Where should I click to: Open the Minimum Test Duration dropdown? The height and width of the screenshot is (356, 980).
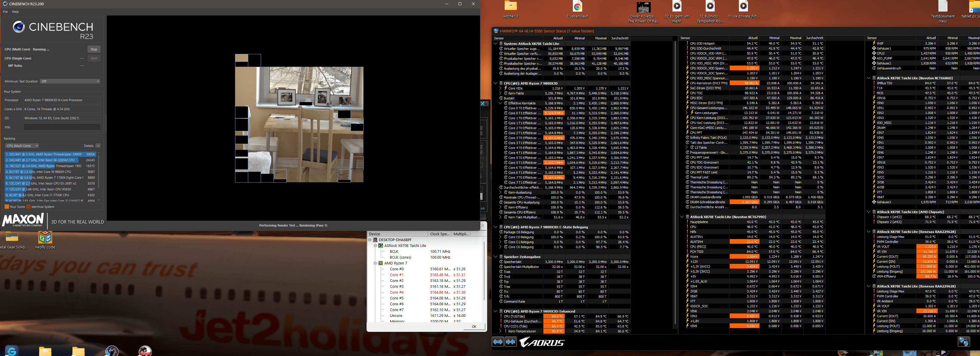(70, 81)
